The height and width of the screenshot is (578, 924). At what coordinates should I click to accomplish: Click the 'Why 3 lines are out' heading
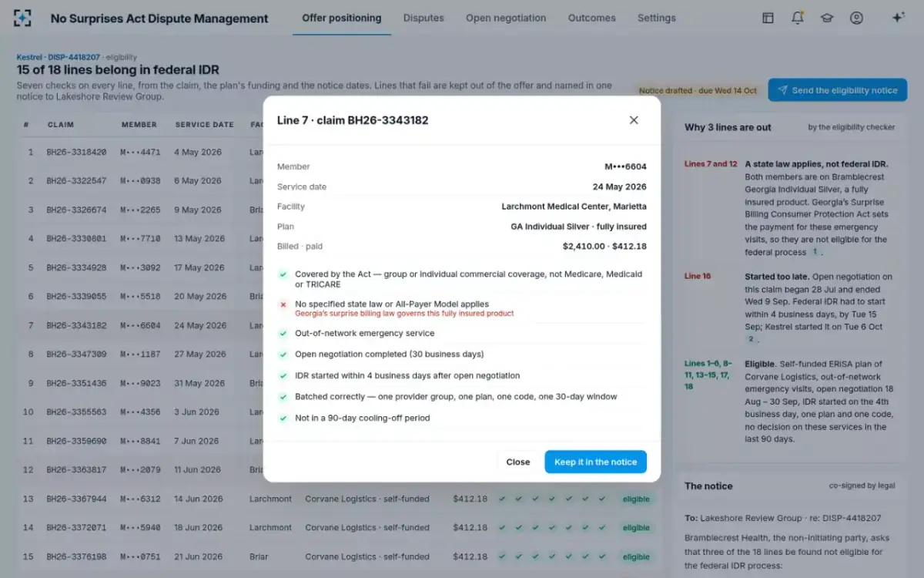(728, 127)
